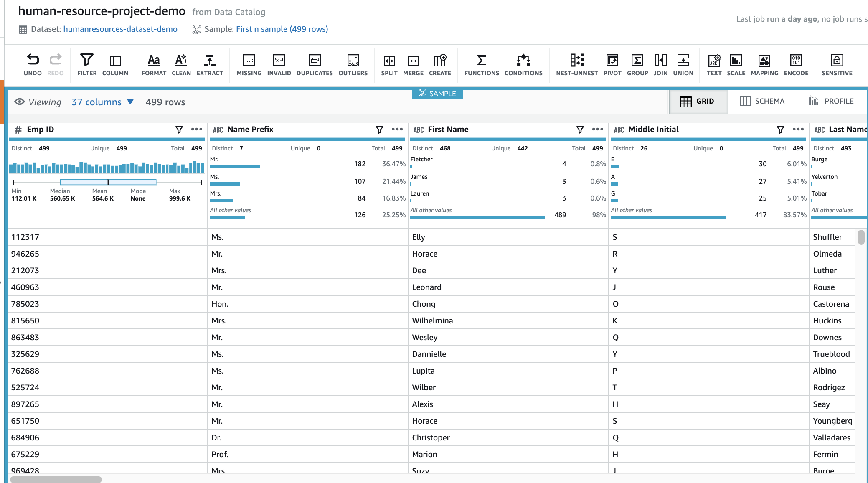
Task: Select the Sensitive data lock icon
Action: click(x=837, y=61)
